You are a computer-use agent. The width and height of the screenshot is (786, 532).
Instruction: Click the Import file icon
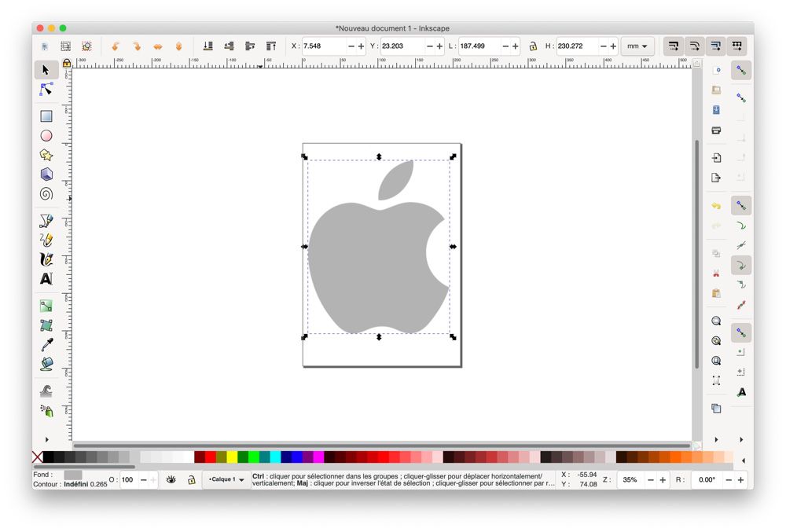tap(716, 158)
